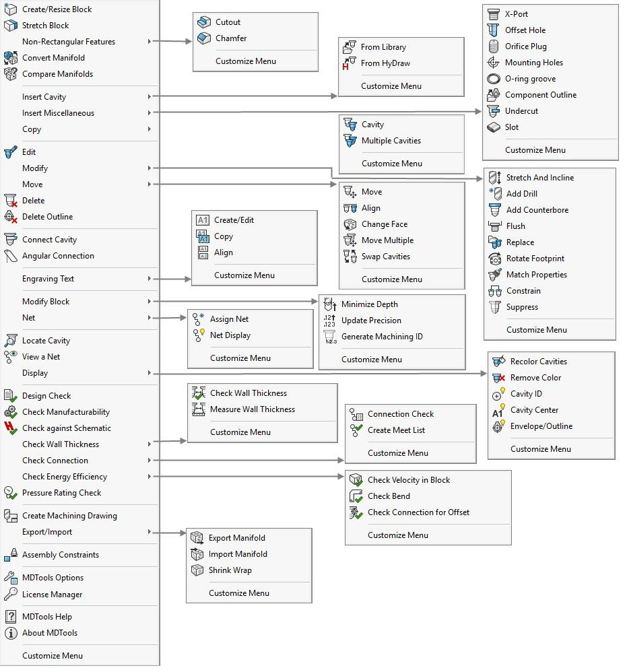Click the Design Check icon
This screenshot has height=672, width=627.
click(10, 395)
